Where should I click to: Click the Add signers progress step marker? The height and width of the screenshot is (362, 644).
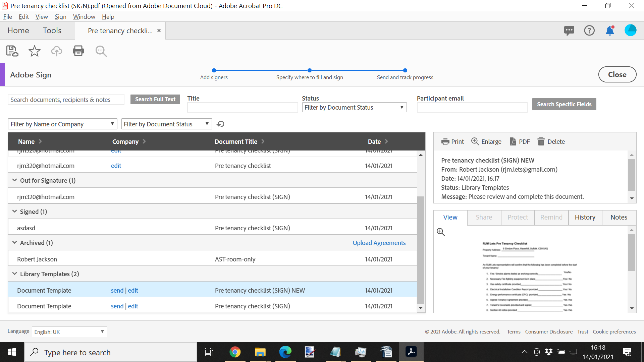[x=214, y=70]
